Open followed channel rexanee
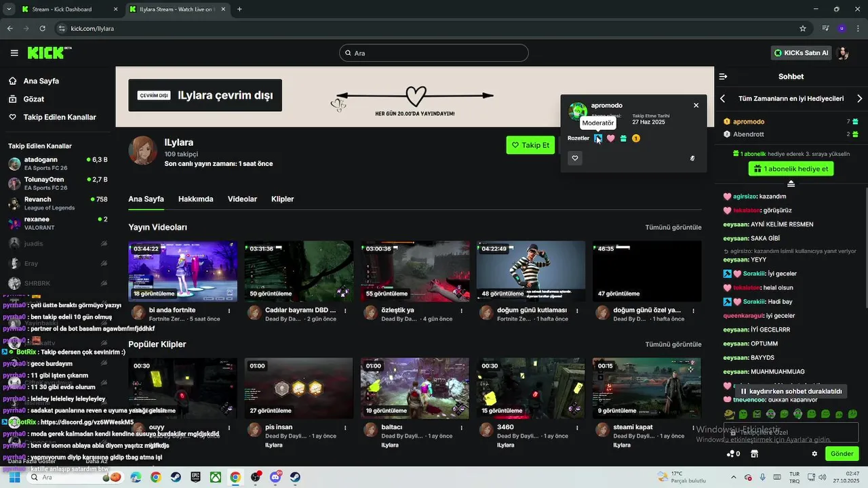The image size is (868, 488). click(58, 223)
